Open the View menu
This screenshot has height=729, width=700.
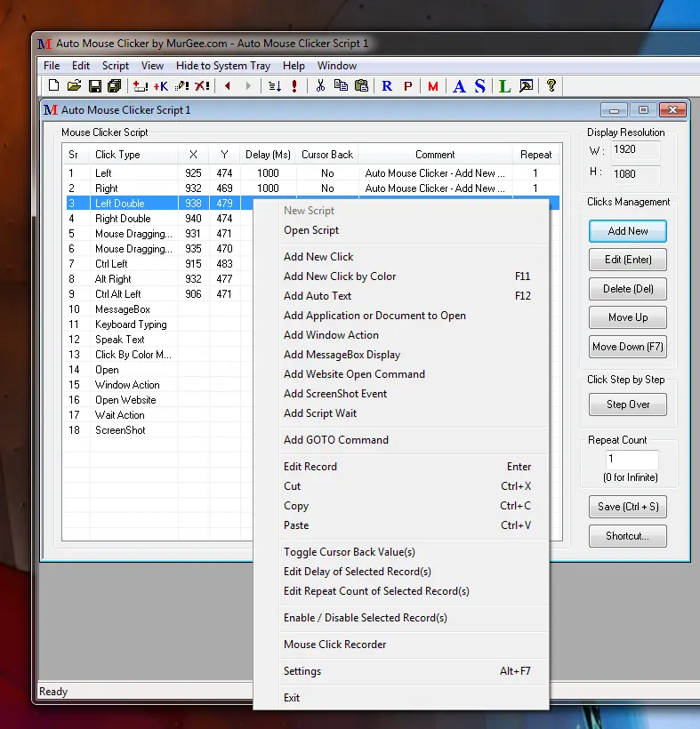pyautogui.click(x=152, y=66)
